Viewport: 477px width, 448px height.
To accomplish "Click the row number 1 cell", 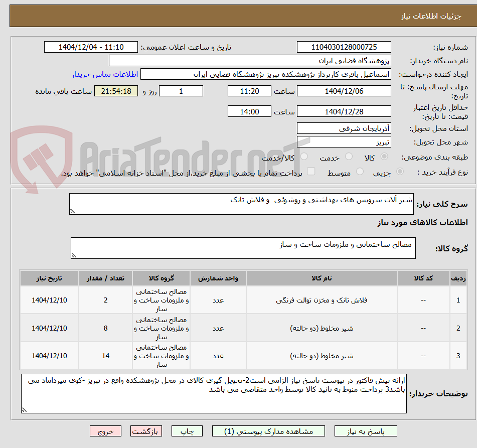I will point(458,300).
